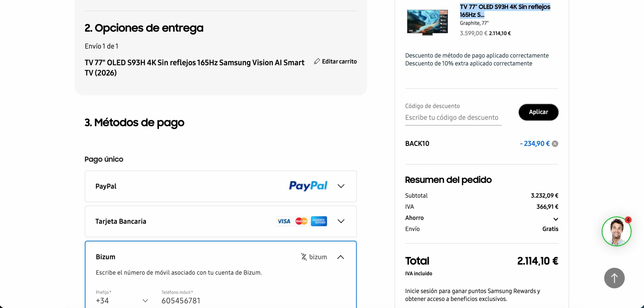Viewport: 644px width, 308px height.
Task: Click the Subtotal value 3.232,09 €
Action: click(x=544, y=196)
